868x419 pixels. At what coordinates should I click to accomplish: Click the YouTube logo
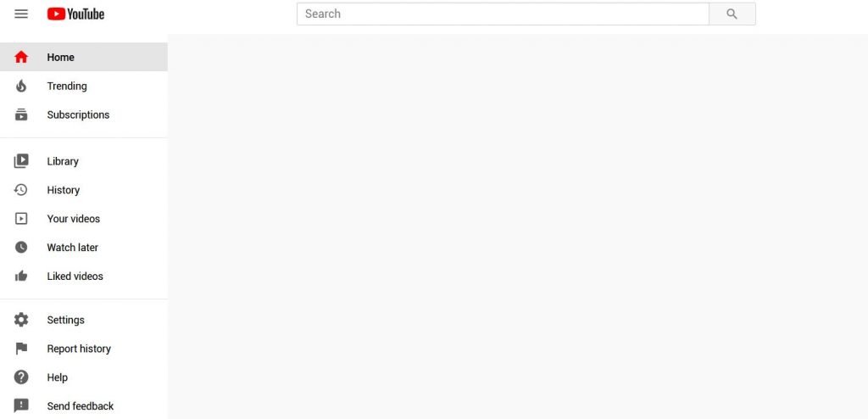(x=75, y=14)
